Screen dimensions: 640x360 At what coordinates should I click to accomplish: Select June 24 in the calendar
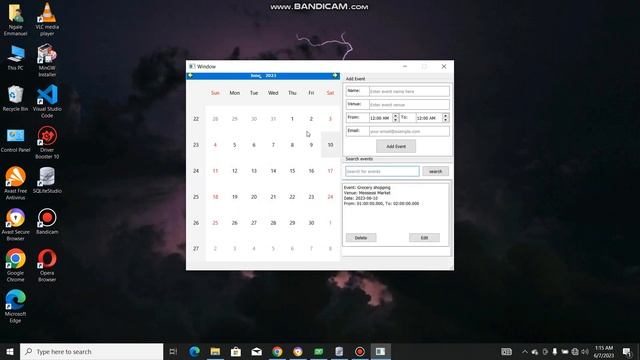pos(330,197)
